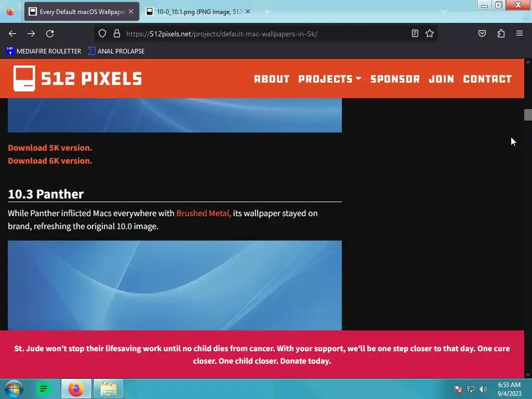Screen dimensions: 532x399
Task: Bookmark this page with the star
Action: point(430,33)
